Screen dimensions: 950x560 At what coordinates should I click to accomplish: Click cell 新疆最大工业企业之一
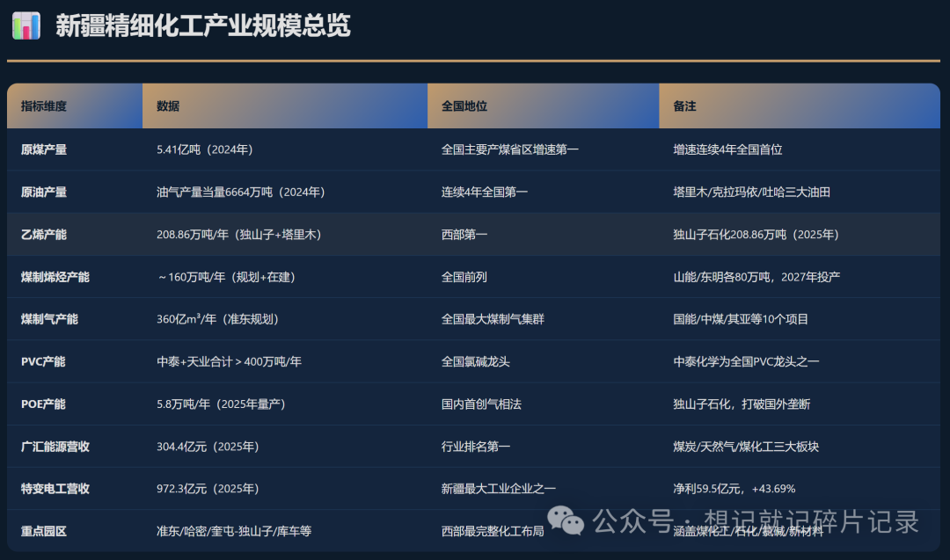pos(499,489)
